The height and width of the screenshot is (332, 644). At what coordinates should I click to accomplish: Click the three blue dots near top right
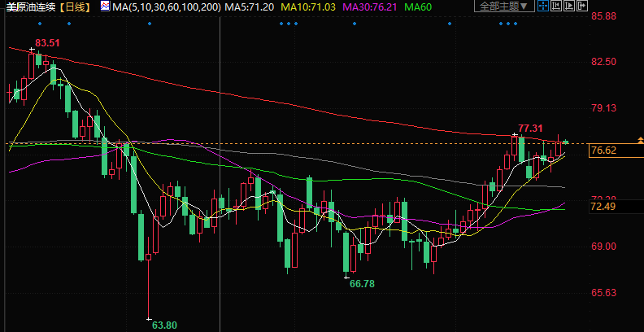[507, 23]
